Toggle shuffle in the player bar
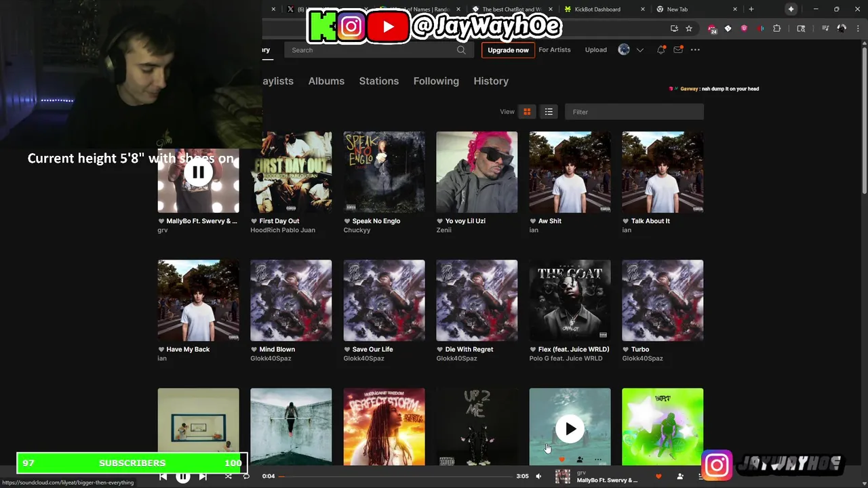This screenshot has width=868, height=488. (229, 476)
